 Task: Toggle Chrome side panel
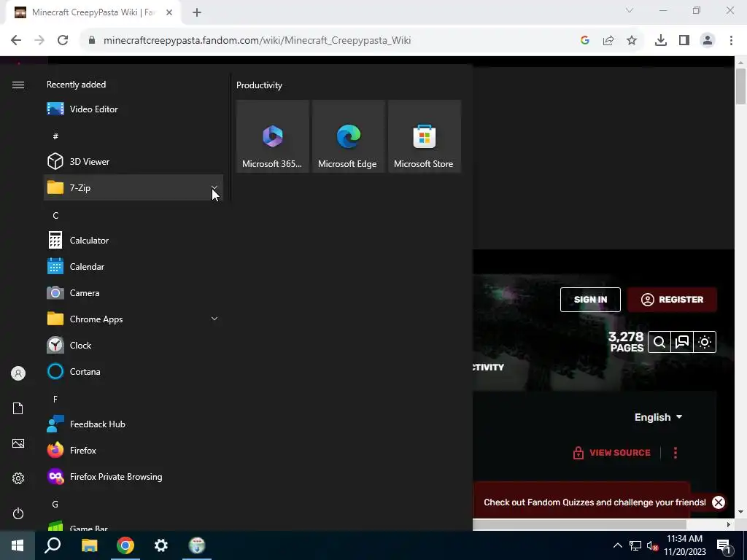[684, 41]
